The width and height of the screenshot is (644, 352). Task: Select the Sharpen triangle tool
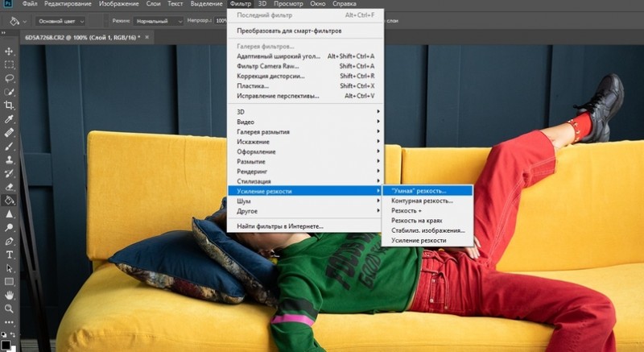(x=9, y=214)
